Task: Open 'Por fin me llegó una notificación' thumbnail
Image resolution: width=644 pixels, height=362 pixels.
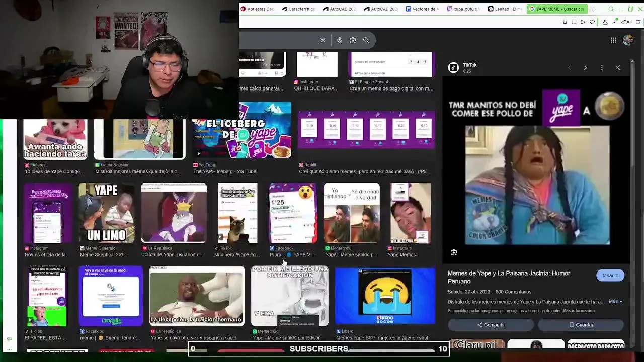Action: click(x=290, y=297)
